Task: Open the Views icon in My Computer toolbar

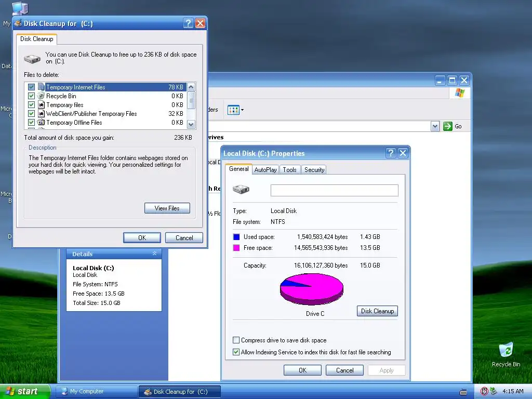Action: click(x=233, y=110)
